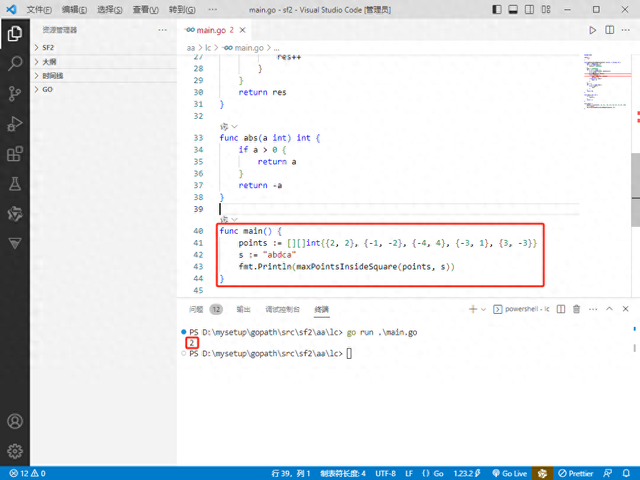The width and height of the screenshot is (640, 480).
Task: Close the terminal panel
Action: (625, 309)
